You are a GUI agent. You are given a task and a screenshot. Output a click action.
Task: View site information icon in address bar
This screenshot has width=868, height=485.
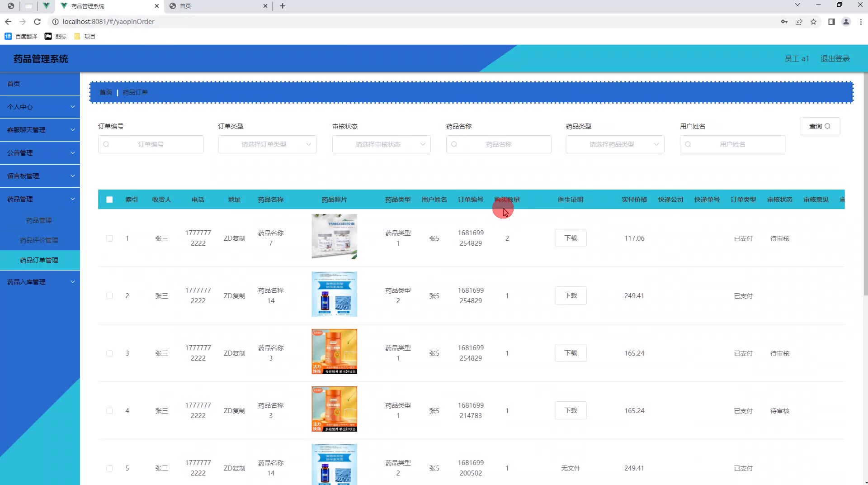pyautogui.click(x=55, y=22)
